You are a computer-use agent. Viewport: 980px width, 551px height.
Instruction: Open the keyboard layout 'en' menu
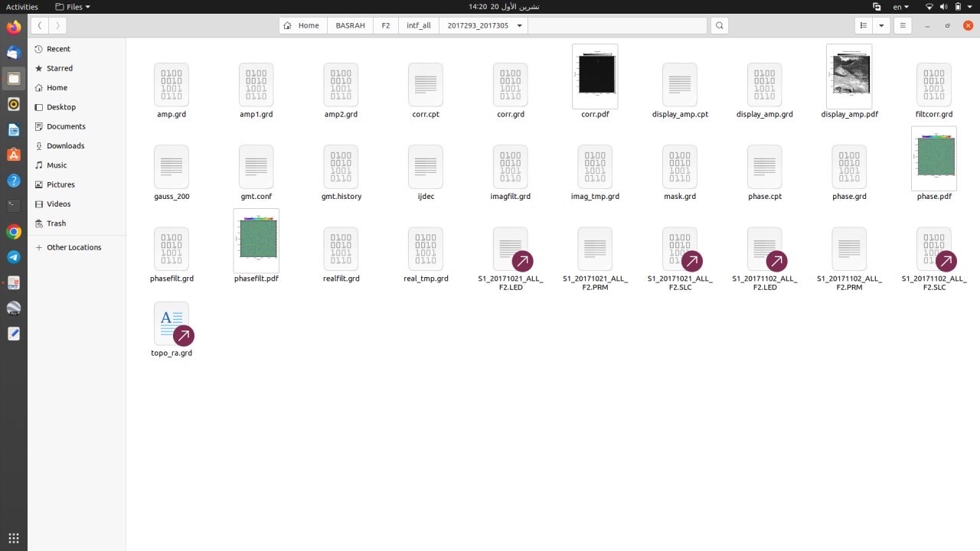[x=899, y=6]
